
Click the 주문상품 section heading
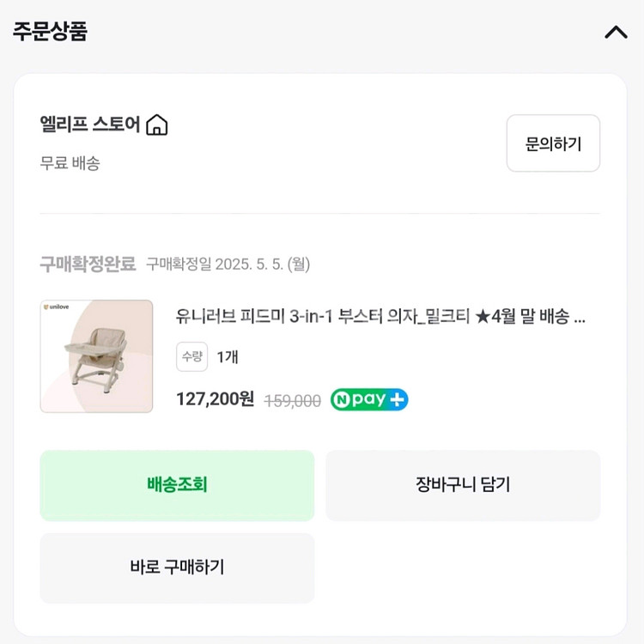(x=50, y=32)
